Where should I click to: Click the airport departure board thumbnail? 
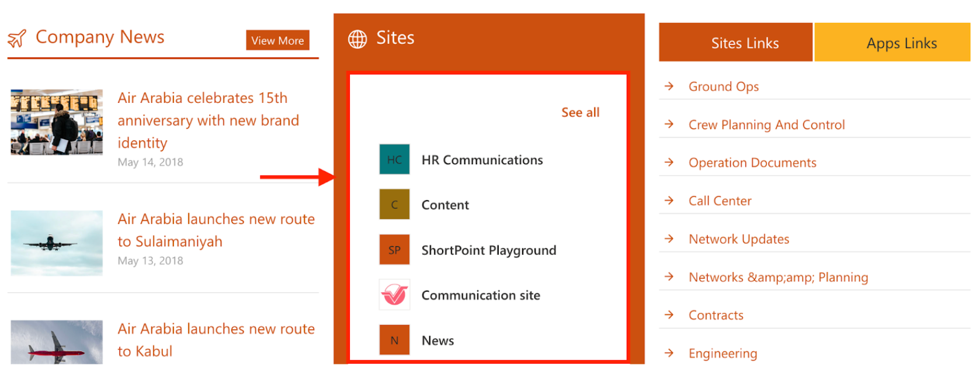[57, 122]
